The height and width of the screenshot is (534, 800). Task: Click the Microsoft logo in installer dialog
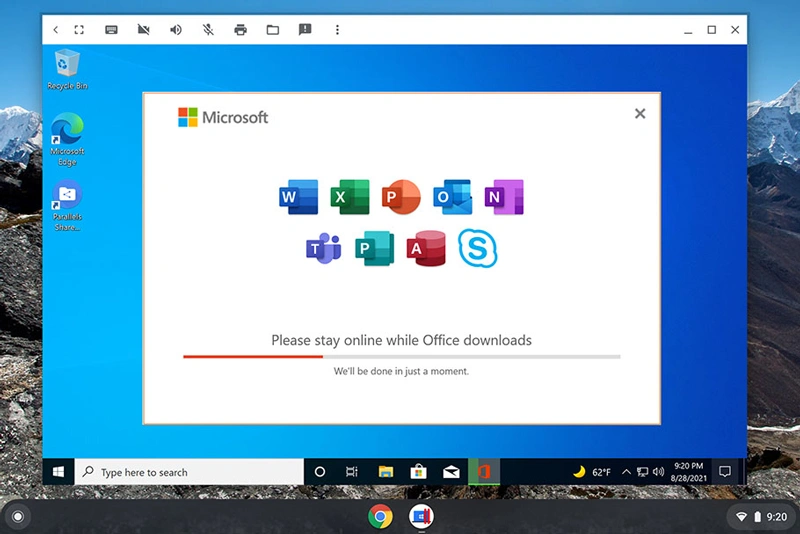(223, 117)
